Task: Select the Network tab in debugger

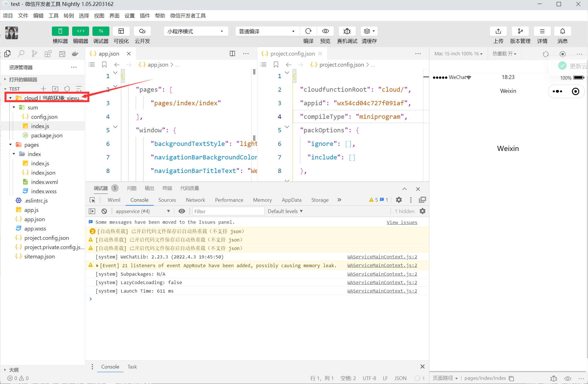Action: pos(195,199)
